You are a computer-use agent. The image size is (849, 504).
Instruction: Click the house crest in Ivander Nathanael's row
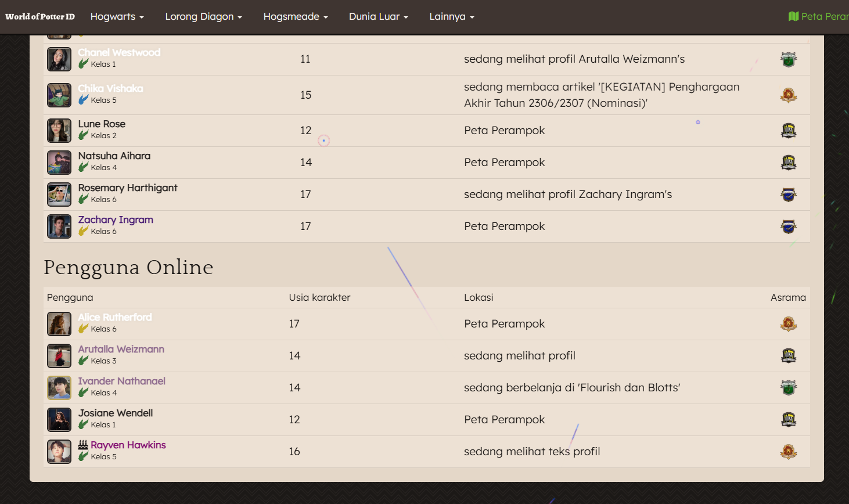pyautogui.click(x=788, y=388)
